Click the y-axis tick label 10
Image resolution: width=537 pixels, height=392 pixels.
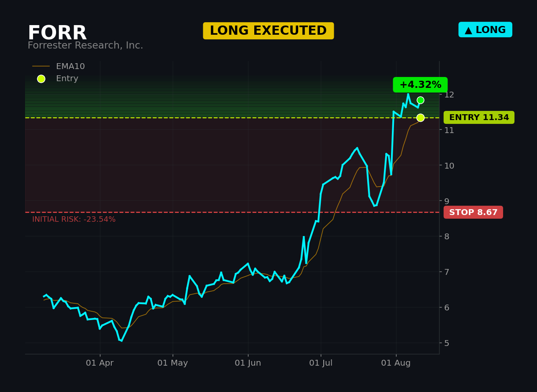449,166
